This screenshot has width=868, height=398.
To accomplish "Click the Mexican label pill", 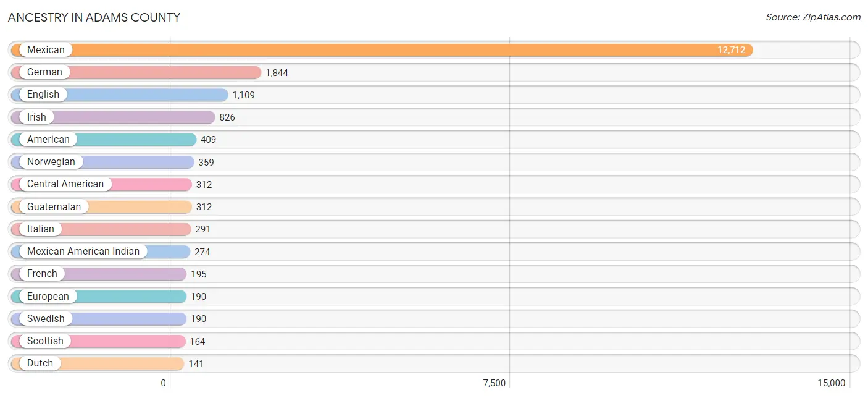I will [46, 50].
